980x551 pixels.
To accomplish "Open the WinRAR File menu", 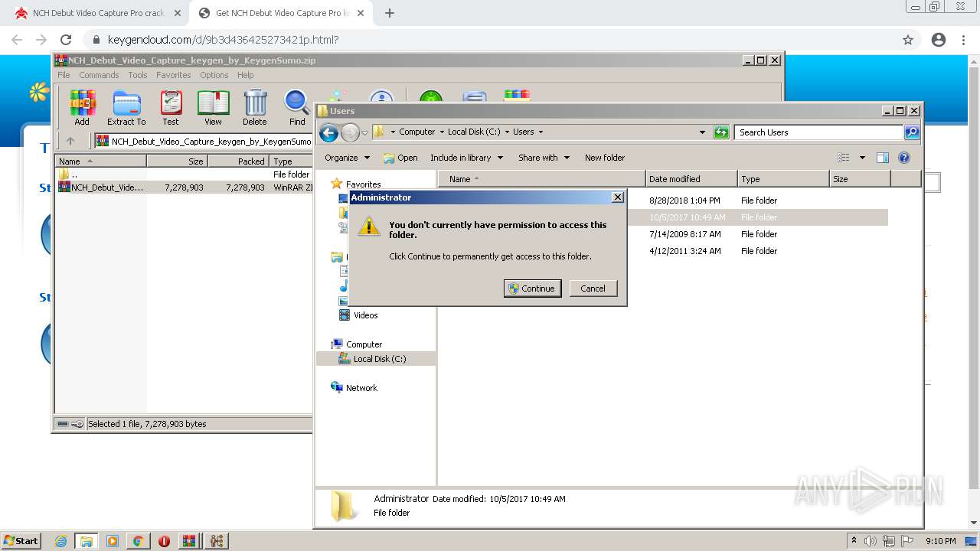I will (x=64, y=75).
